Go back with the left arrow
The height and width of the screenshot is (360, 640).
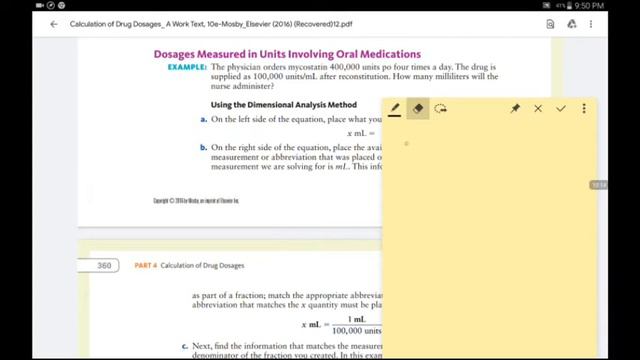[54, 24]
